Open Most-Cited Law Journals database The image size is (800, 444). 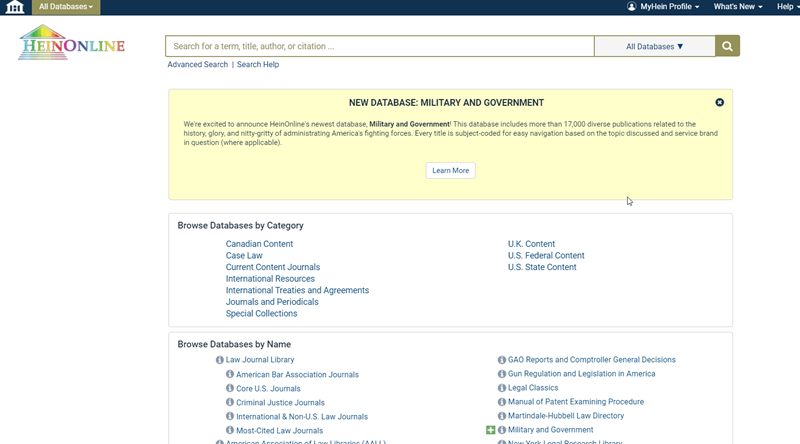[x=279, y=431]
